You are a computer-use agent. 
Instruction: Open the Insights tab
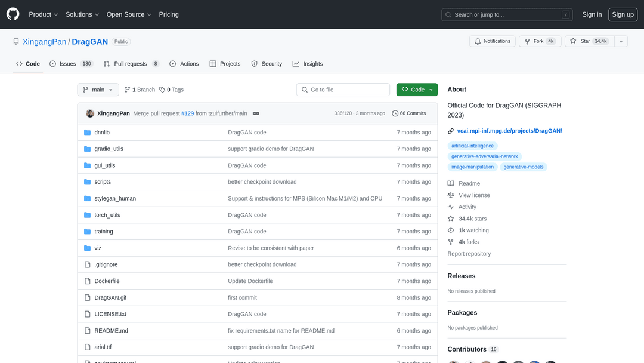click(308, 64)
